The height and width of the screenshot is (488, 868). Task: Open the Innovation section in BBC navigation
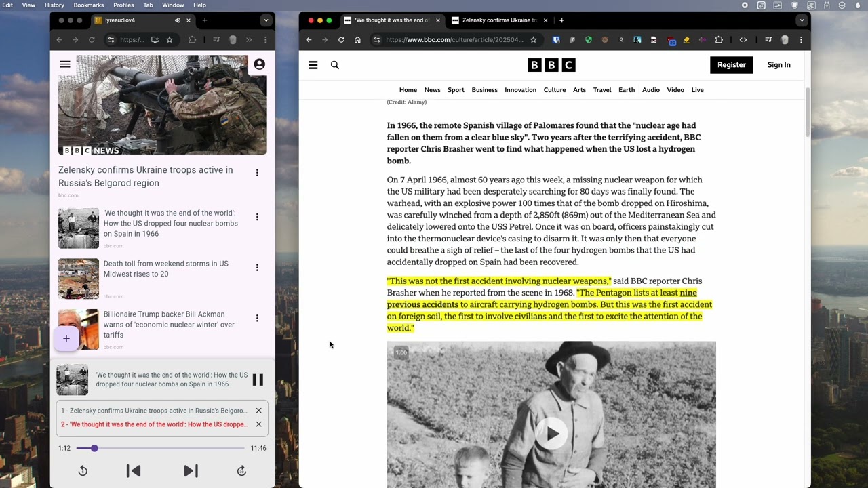(x=520, y=90)
